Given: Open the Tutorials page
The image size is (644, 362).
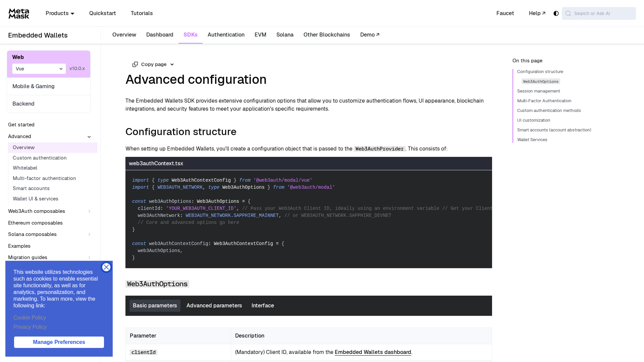Looking at the screenshot, I should coord(142,13).
